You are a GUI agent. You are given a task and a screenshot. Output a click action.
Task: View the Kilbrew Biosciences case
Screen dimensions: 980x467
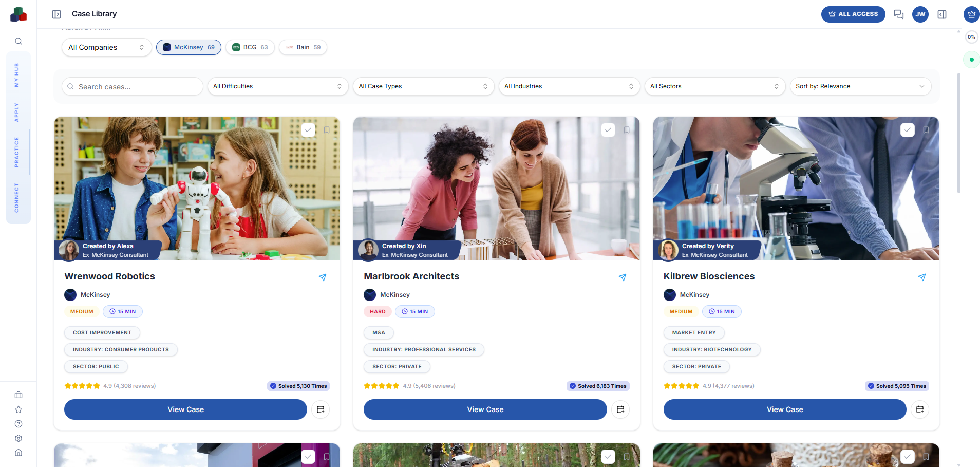tap(785, 409)
